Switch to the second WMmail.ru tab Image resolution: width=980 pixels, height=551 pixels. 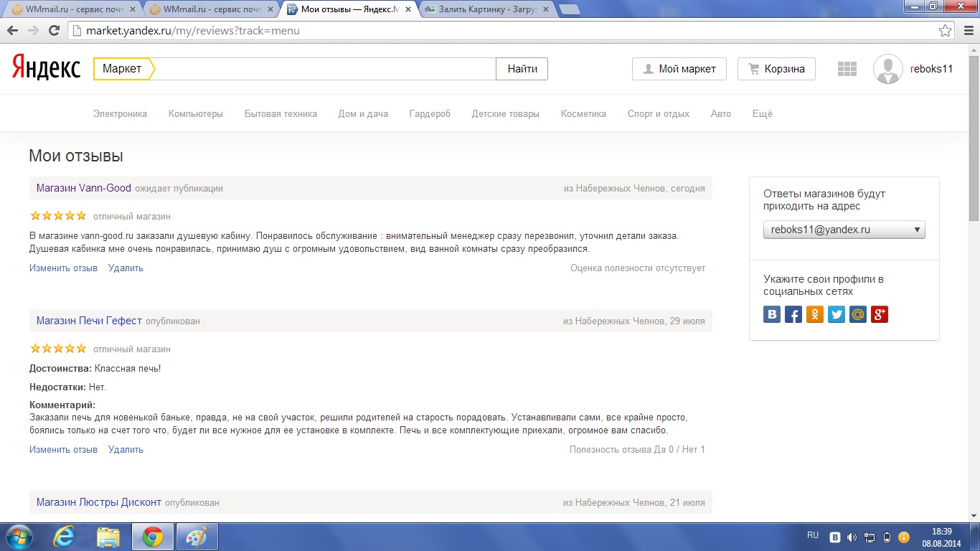(211, 9)
